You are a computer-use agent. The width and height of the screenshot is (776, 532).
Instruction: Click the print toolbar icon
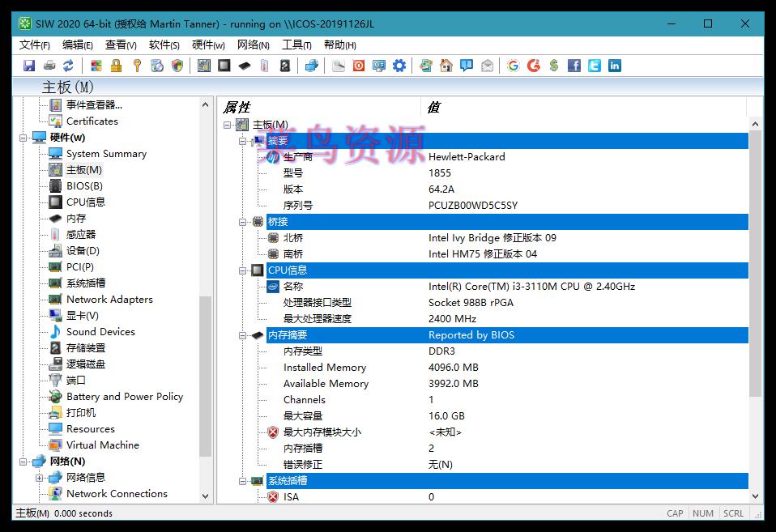(48, 66)
